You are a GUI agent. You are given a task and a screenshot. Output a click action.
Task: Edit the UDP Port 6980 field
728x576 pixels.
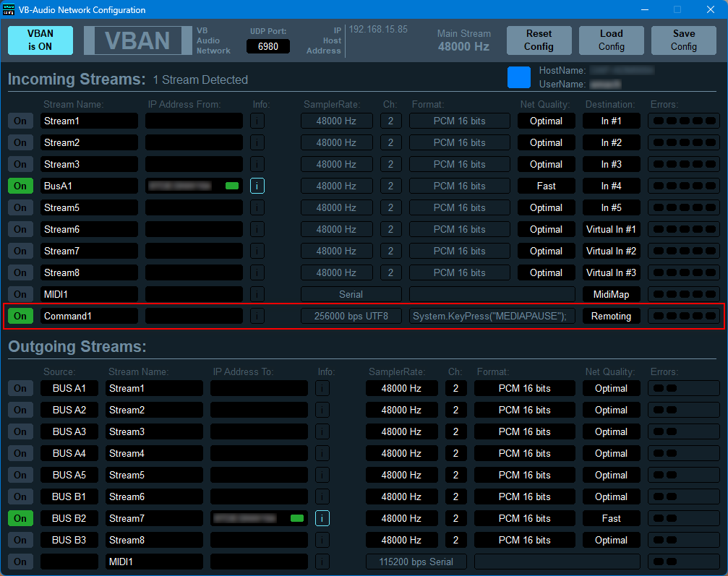click(268, 46)
